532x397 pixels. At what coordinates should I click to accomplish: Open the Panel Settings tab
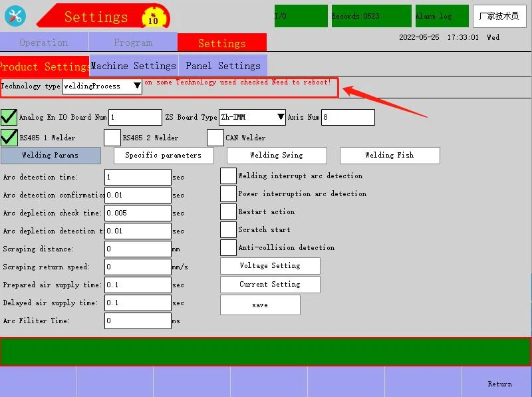coord(223,66)
